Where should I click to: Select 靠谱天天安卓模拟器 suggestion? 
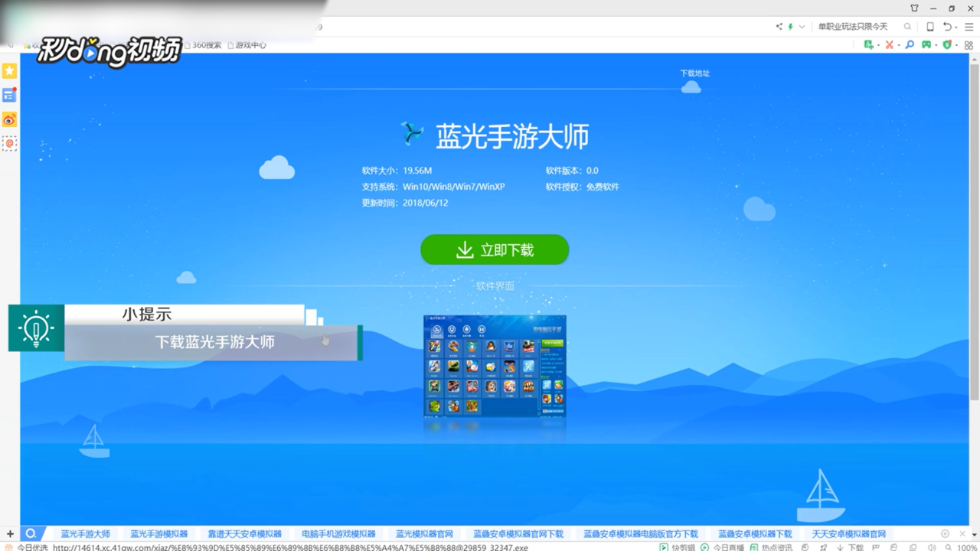[245, 533]
